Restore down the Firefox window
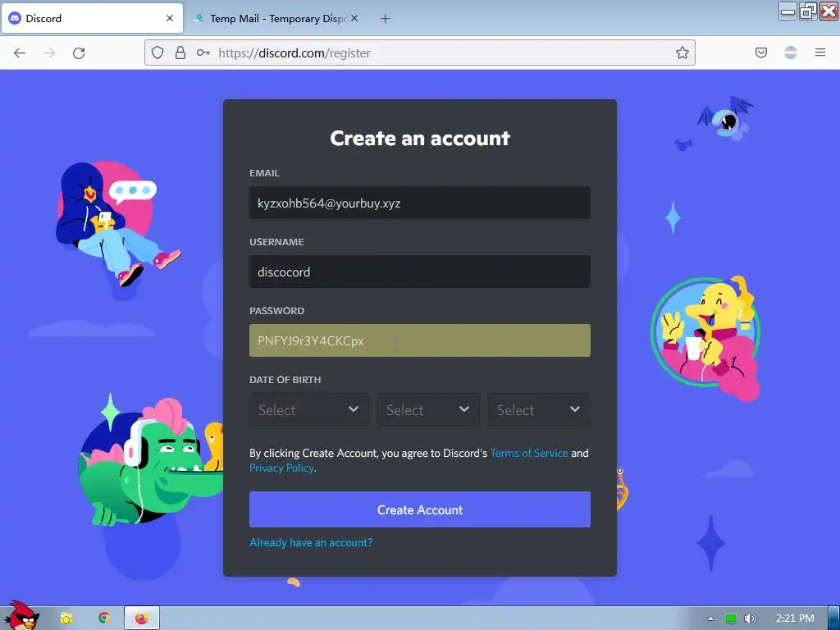Viewport: 840px width, 630px height. click(808, 11)
